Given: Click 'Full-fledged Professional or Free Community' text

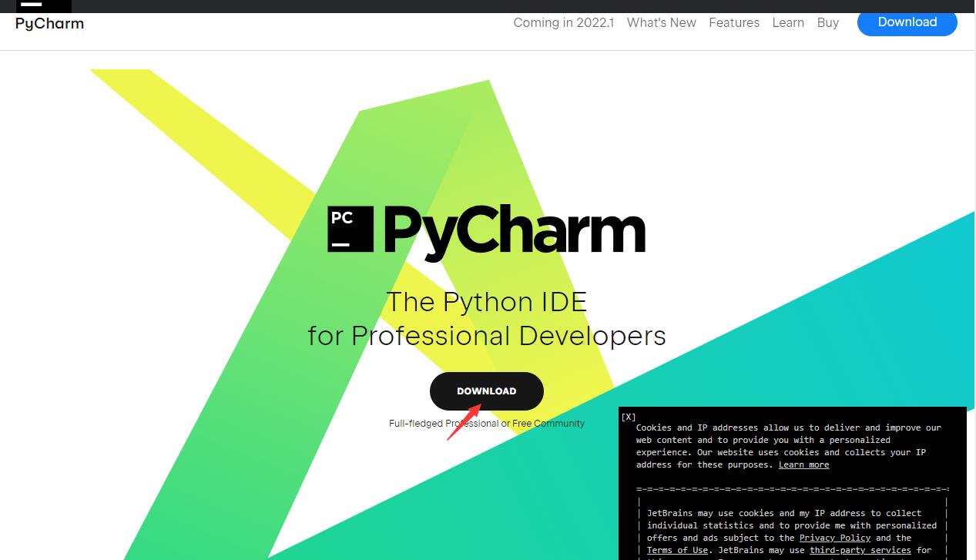Looking at the screenshot, I should [x=487, y=423].
